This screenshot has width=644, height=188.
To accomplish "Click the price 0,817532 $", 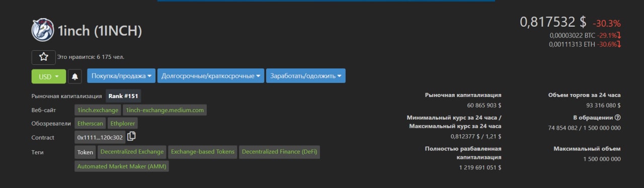I will point(553,22).
